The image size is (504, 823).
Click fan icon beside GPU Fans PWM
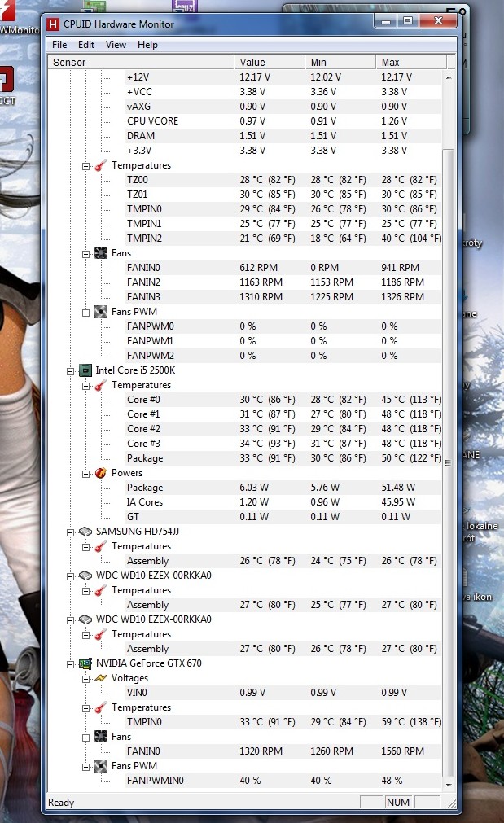point(100,766)
